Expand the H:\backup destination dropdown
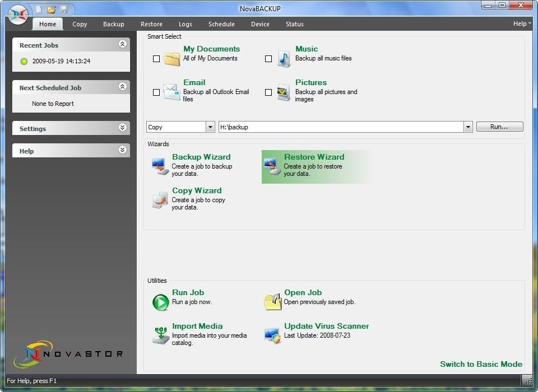 (468, 127)
